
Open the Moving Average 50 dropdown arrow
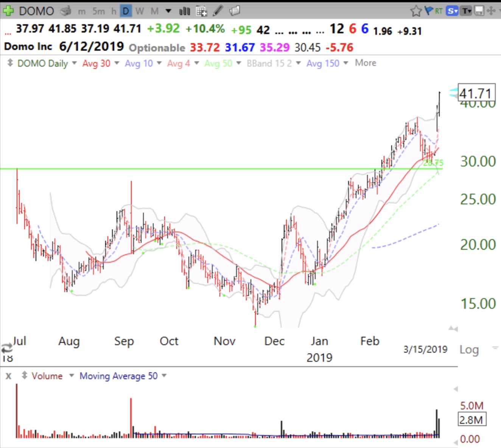coord(164,376)
